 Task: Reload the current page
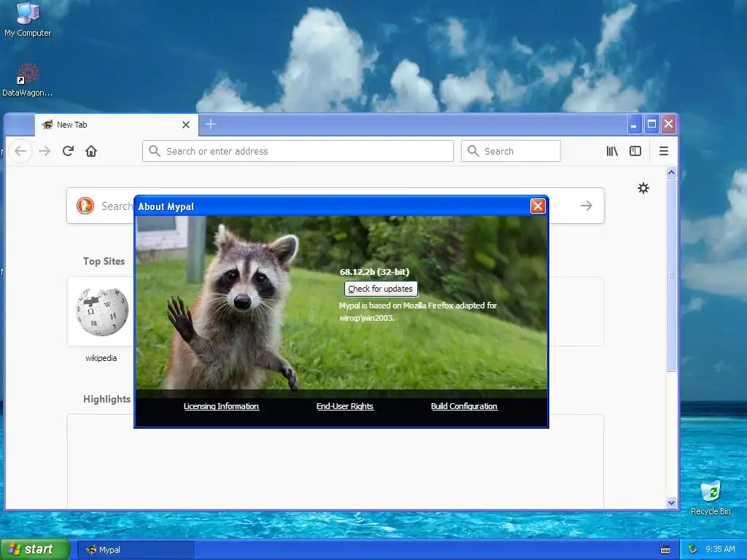point(68,151)
